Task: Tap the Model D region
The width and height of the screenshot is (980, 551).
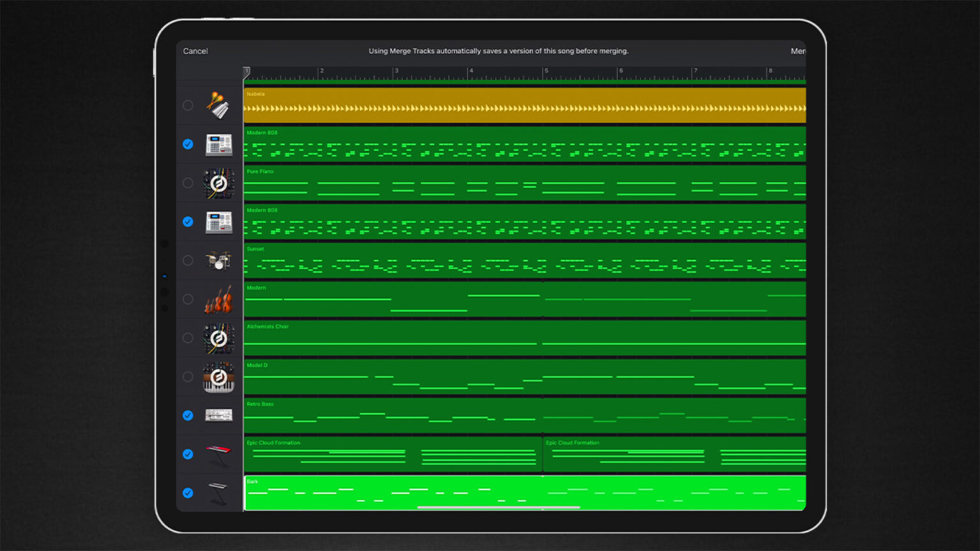Action: pyautogui.click(x=524, y=377)
